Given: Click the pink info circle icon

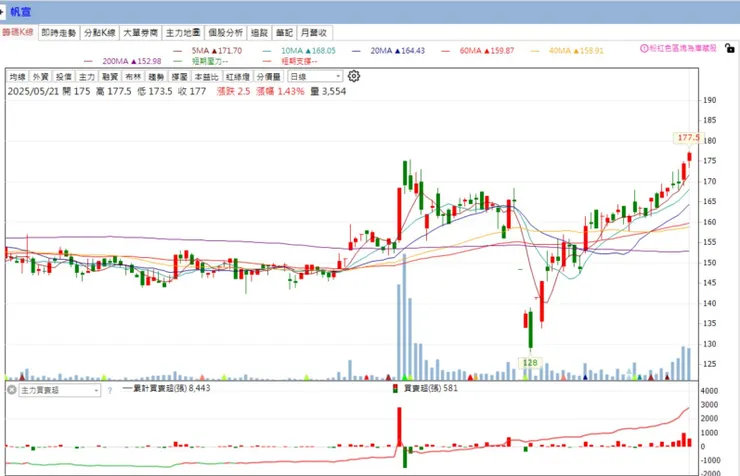Looking at the screenshot, I should 644,48.
